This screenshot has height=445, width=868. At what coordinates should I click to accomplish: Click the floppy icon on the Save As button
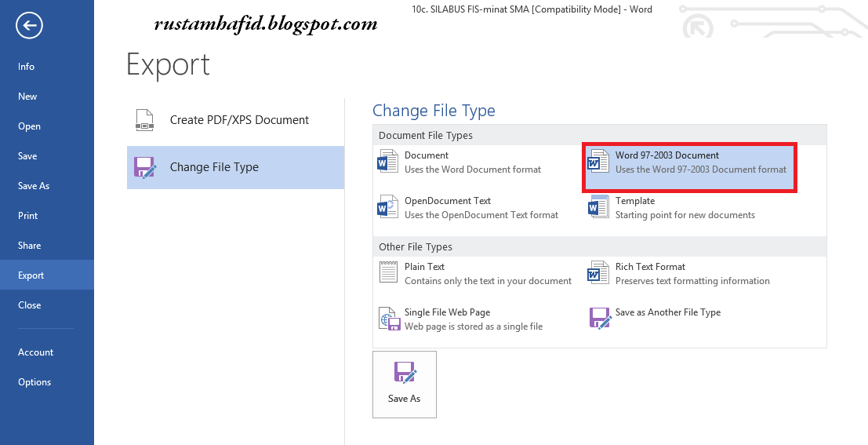coord(405,373)
